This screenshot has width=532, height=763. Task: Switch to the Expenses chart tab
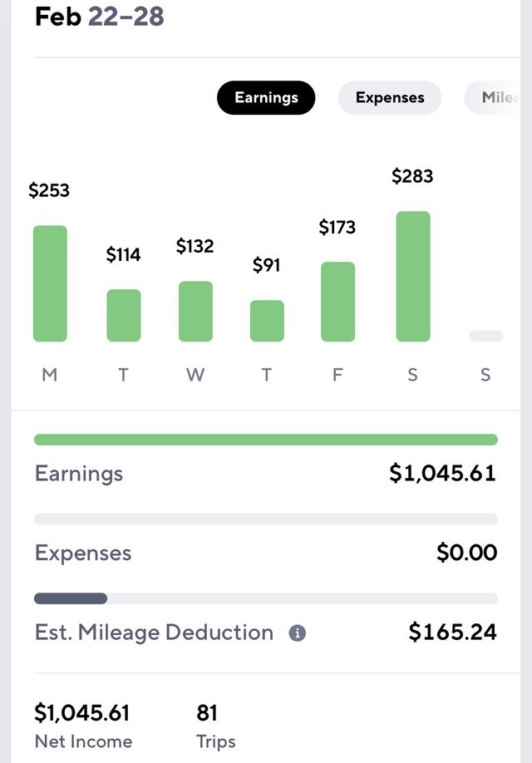[390, 98]
